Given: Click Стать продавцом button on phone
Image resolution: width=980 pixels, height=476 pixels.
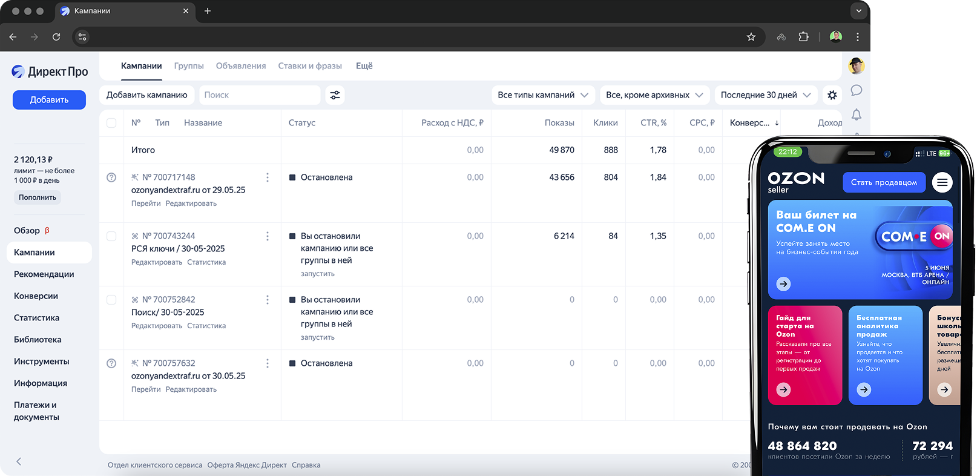Looking at the screenshot, I should tap(884, 182).
